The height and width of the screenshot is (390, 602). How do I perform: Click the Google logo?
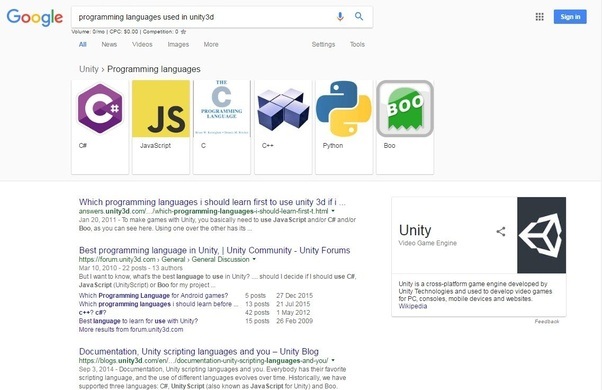[35, 18]
